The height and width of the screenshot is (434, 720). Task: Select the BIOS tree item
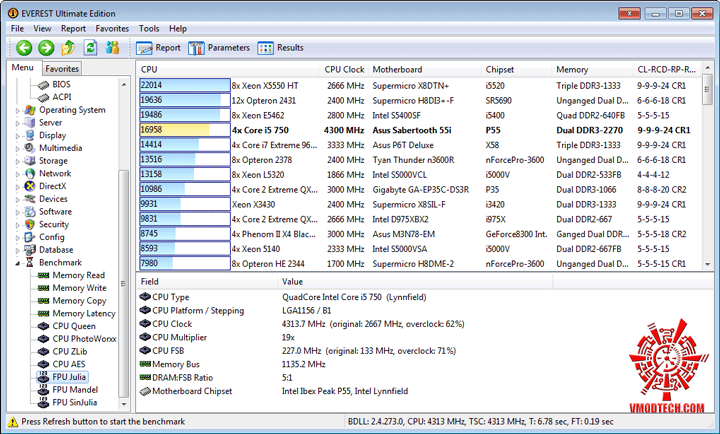(x=61, y=85)
